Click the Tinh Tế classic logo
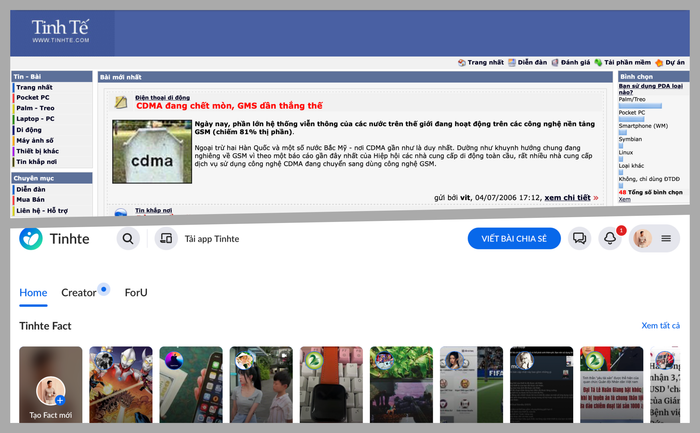700x433 pixels. (60, 31)
